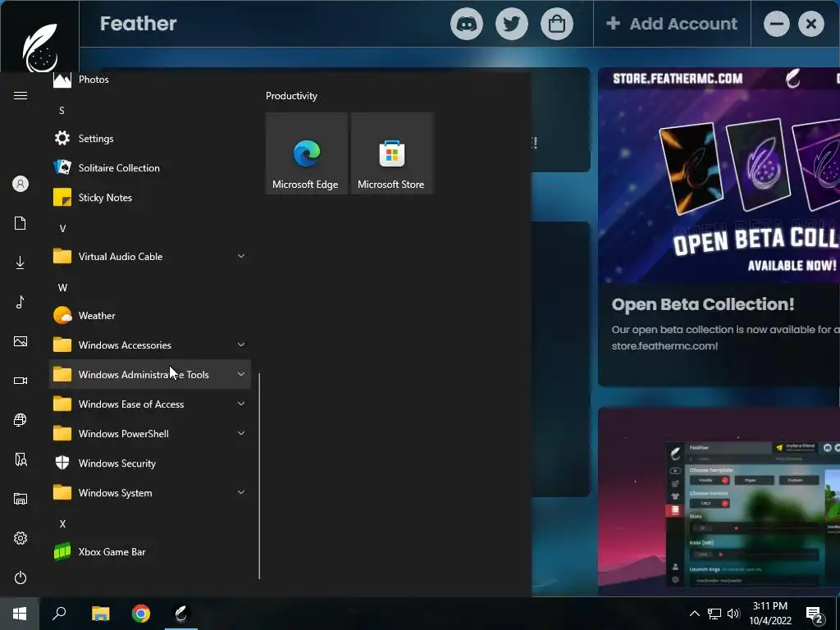Open the notification center icon
This screenshot has width=840, height=630.
[815, 614]
